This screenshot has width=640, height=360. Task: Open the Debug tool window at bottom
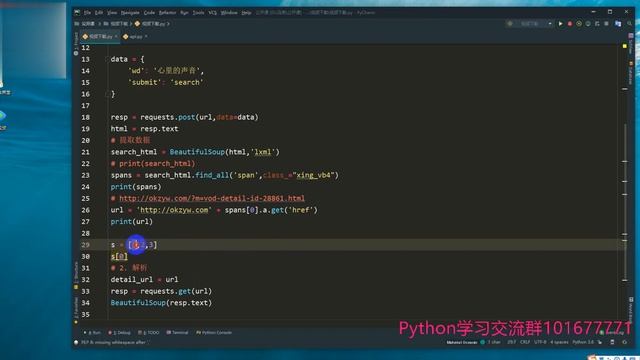(120, 333)
